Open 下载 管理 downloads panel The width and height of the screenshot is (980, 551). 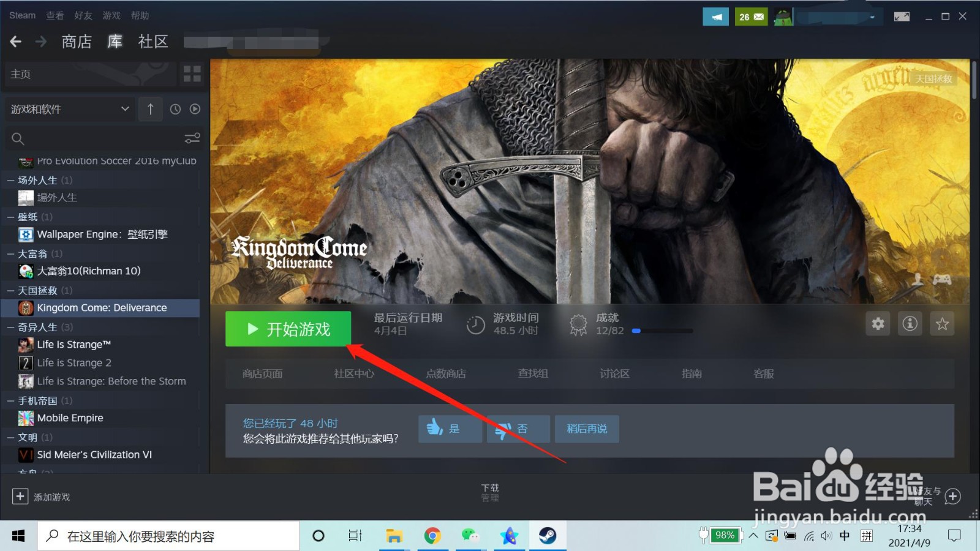(x=490, y=492)
